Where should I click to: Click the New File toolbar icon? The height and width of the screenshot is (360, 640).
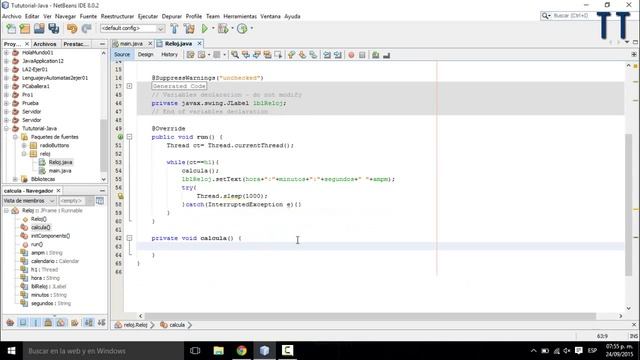click(x=11, y=29)
